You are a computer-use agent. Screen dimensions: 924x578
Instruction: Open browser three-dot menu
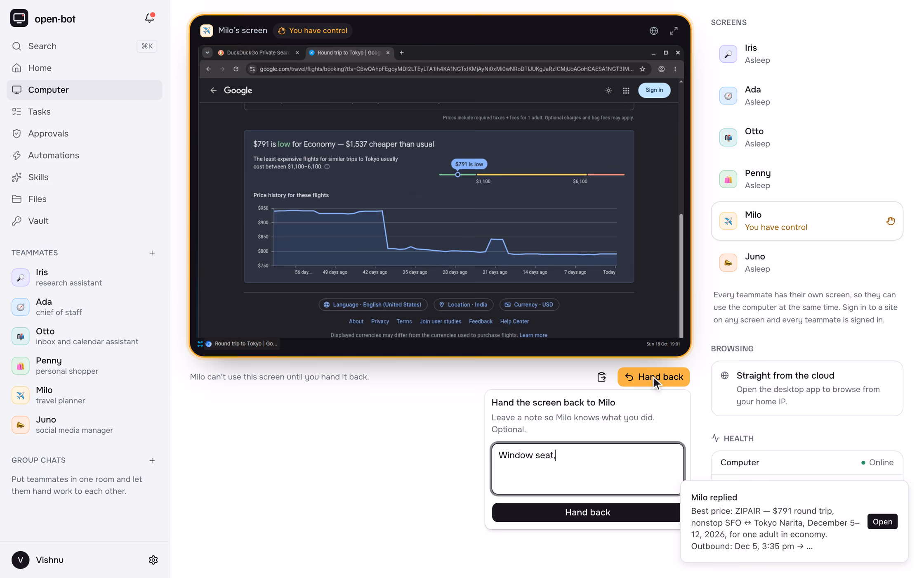point(675,69)
